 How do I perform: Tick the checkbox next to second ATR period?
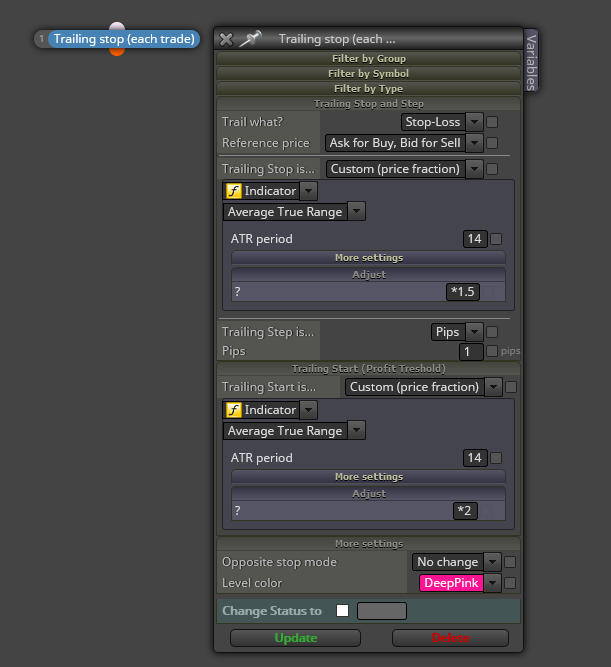tap(496, 458)
